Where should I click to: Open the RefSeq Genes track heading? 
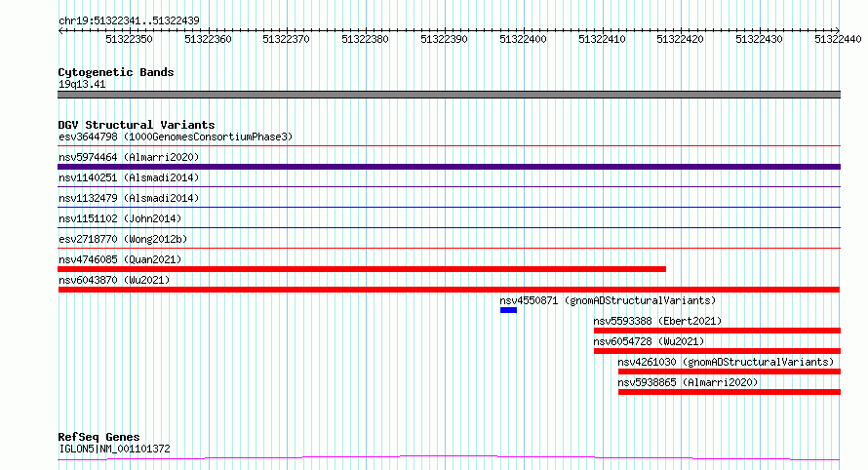99,437
